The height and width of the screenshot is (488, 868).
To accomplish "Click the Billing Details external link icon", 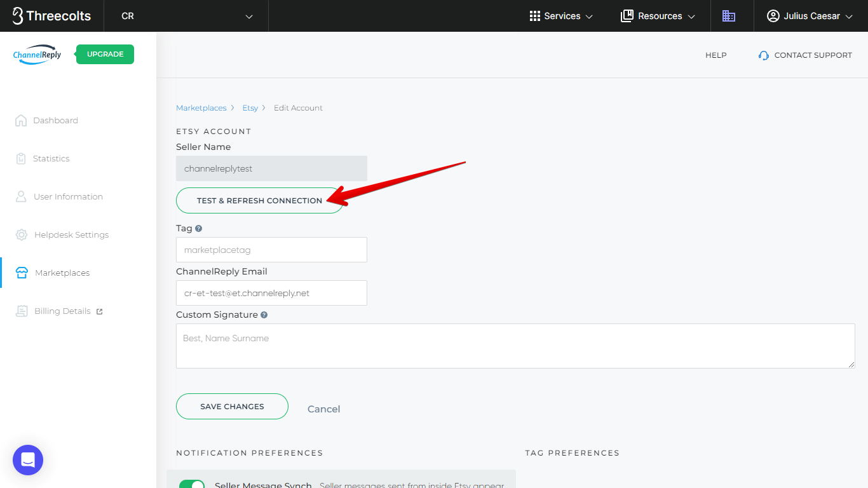I will coord(99,311).
